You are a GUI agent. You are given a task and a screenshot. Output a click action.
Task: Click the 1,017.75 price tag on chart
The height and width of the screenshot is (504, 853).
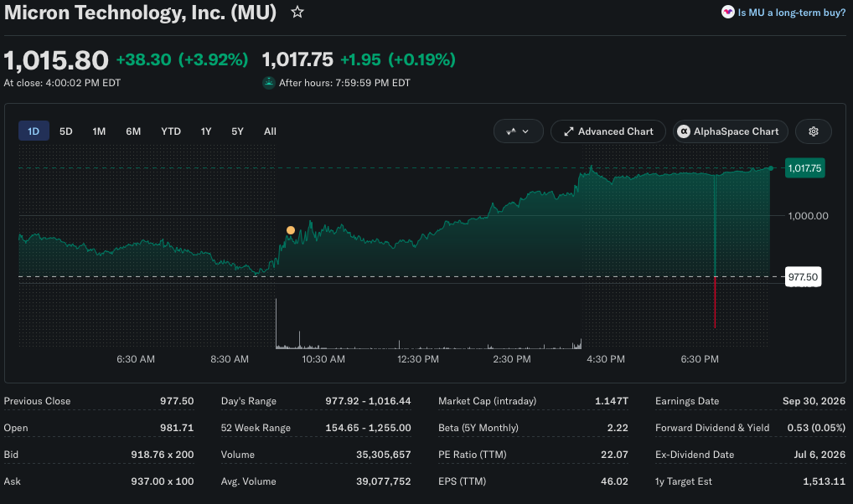pos(804,168)
